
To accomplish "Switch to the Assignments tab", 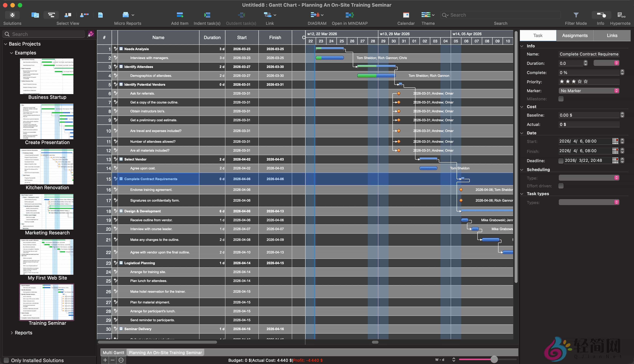I will pyautogui.click(x=574, y=35).
